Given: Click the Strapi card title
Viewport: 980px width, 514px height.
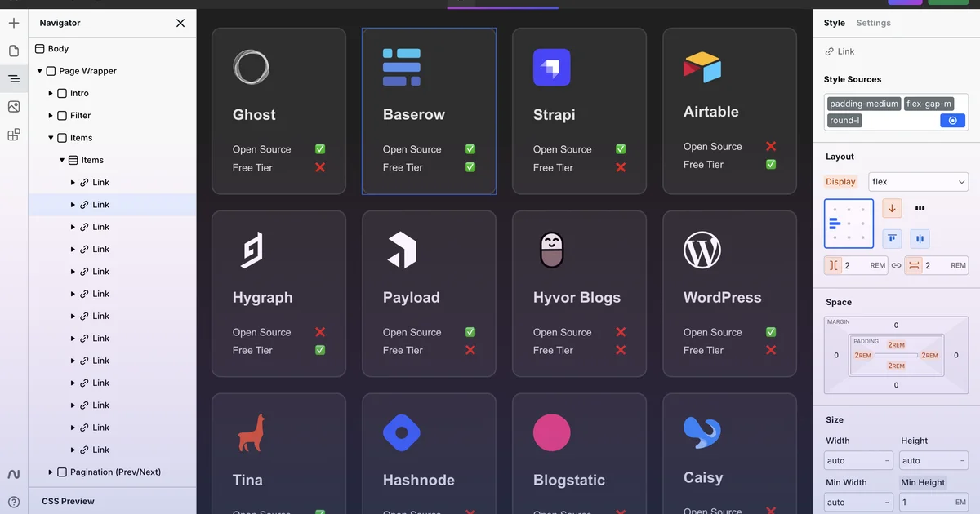Looking at the screenshot, I should [x=554, y=115].
